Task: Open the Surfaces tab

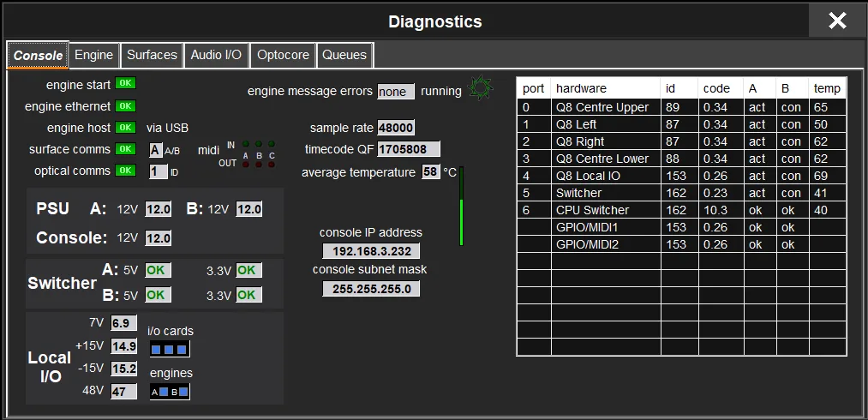Action: (152, 55)
